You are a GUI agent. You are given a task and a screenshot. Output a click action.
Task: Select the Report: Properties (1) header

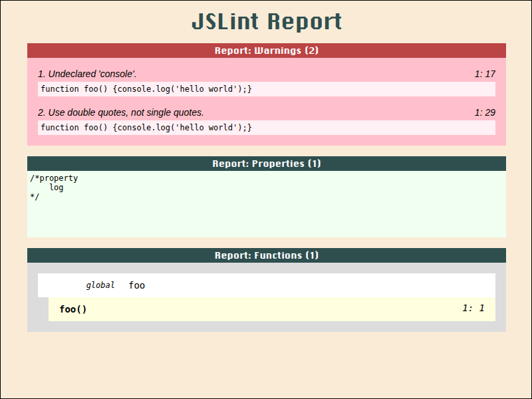tap(267, 164)
